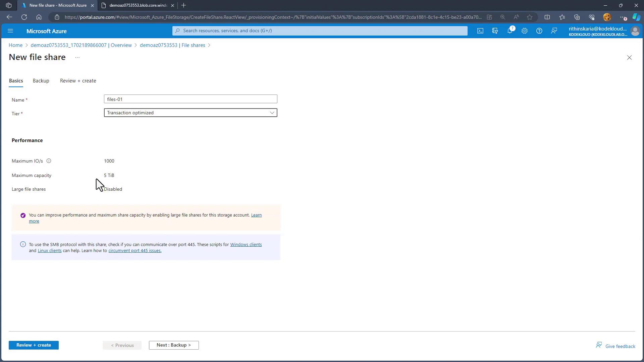Click the Next: Backup button
The width and height of the screenshot is (644, 362).
coord(174,345)
